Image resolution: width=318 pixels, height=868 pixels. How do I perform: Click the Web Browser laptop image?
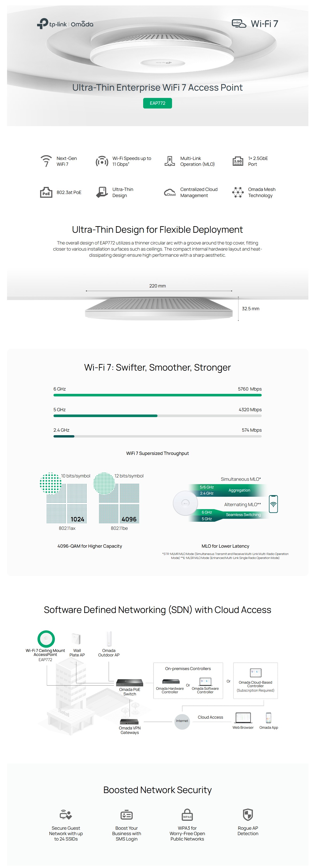[x=243, y=717]
